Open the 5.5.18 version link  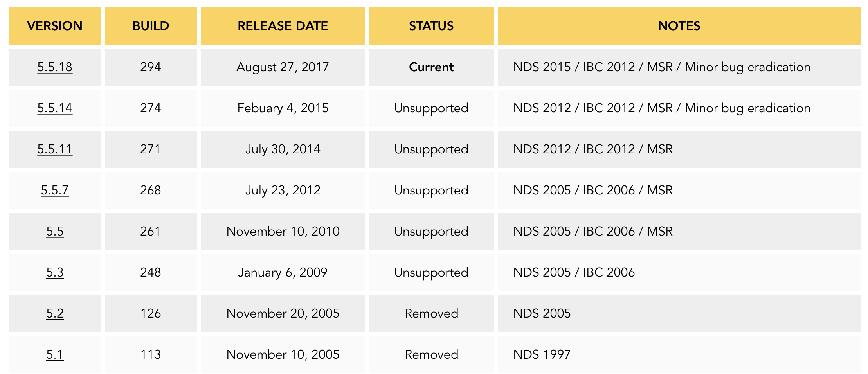point(55,67)
